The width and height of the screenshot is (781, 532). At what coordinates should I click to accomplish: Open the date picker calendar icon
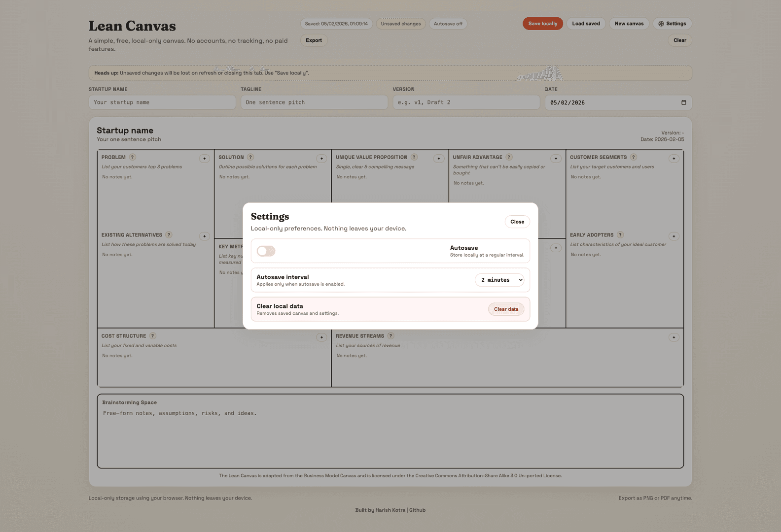coord(683,102)
